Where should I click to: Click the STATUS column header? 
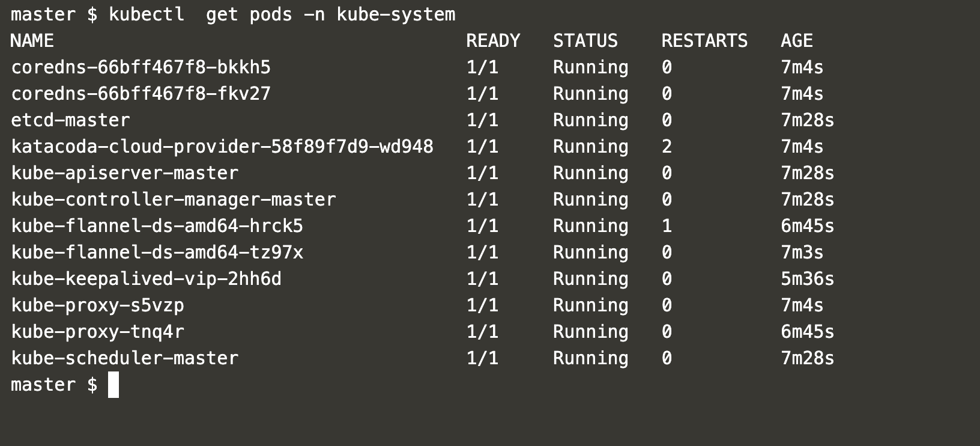point(585,41)
